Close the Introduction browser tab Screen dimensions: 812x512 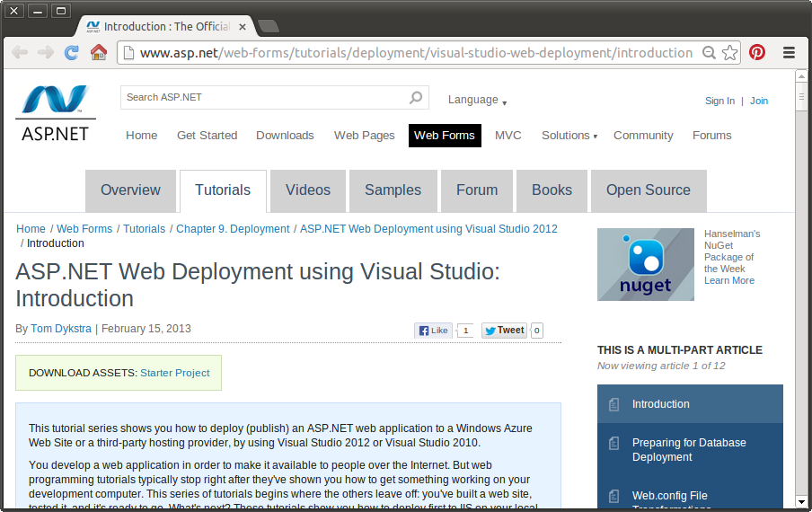[243, 27]
